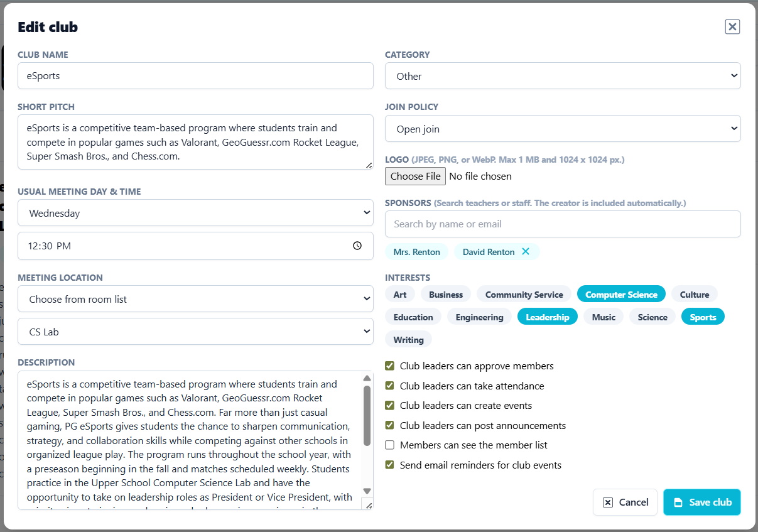
Task: Toggle Club leaders can approve members
Action: pos(389,366)
